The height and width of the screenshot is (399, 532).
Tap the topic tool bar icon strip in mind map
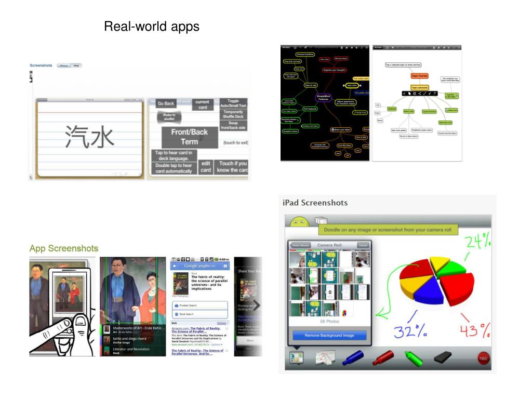[420, 94]
